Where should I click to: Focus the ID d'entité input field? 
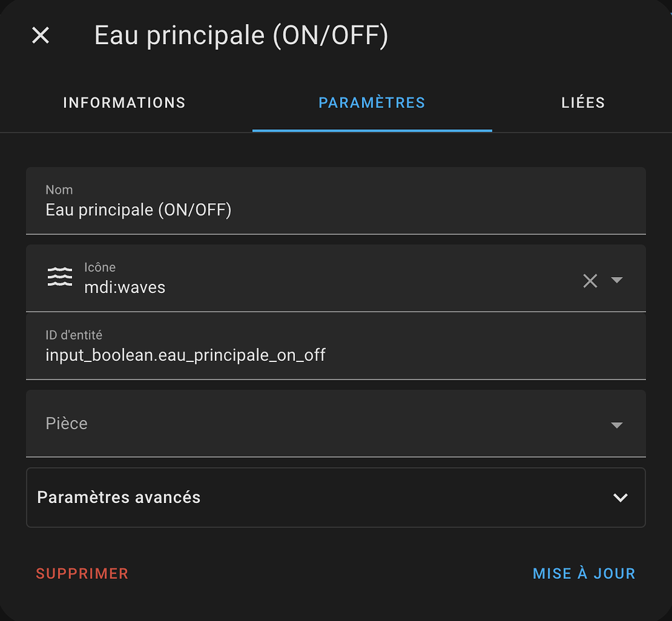click(335, 355)
